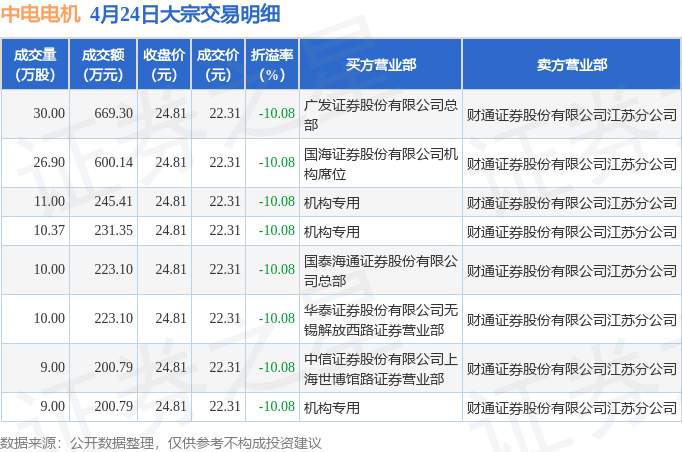Select the 国海证券股份有限公司机构席位 buyer cell

click(381, 164)
